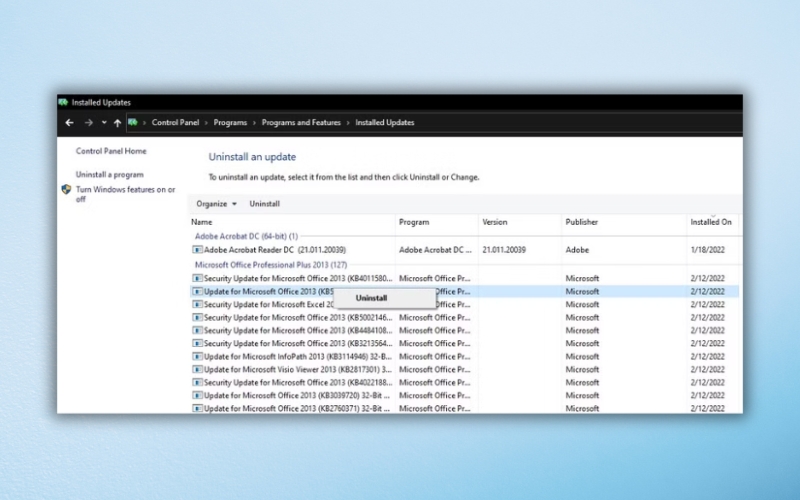Select Programs and Features breadcrumb
Viewport: 800px width, 500px height.
pos(301,122)
